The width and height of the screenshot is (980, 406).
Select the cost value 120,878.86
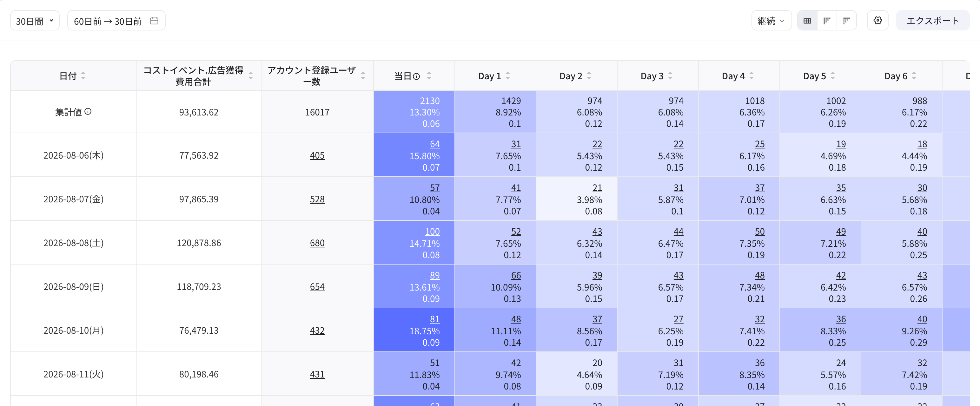199,243
